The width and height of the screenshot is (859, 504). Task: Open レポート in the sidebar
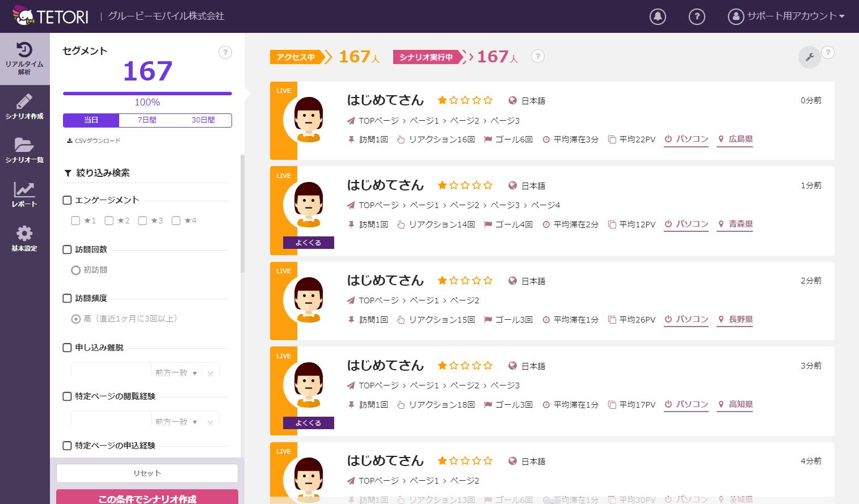point(24,194)
